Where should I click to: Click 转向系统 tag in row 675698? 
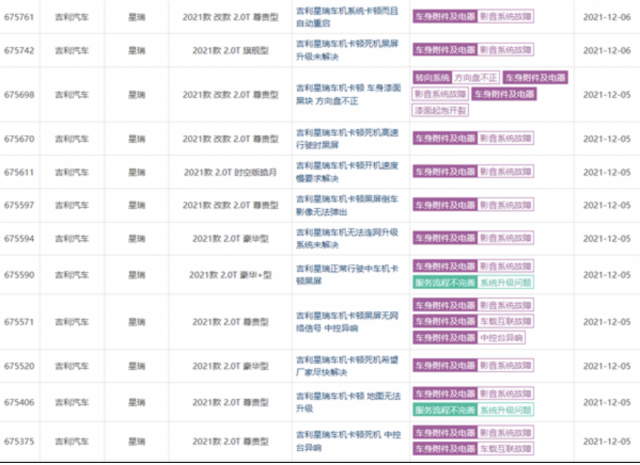click(x=432, y=78)
